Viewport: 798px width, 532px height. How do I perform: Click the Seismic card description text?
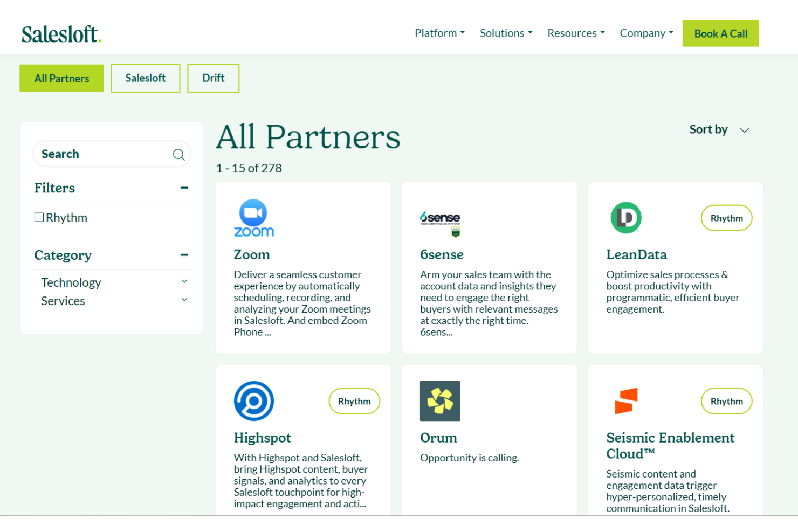[668, 491]
